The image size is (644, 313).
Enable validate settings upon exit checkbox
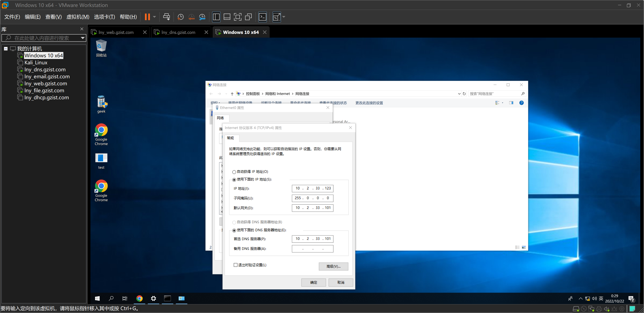point(235,265)
